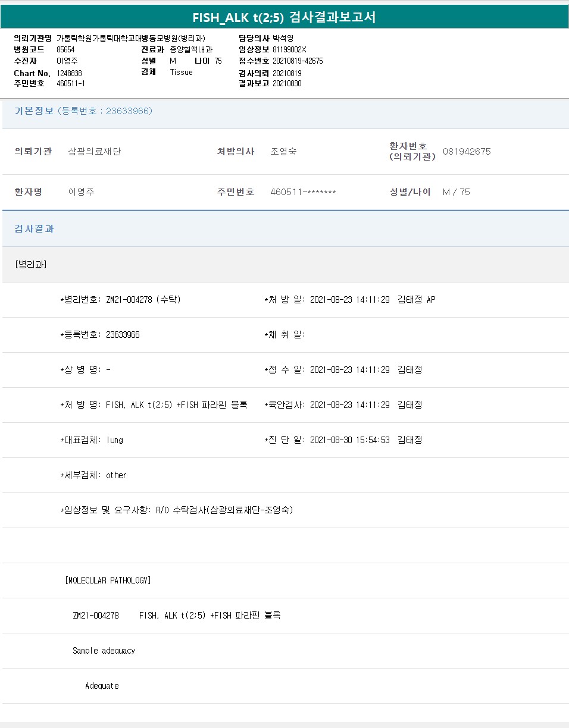The height and width of the screenshot is (728, 569).
Task: Click the *등록번호: 23633966 row
Action: pyautogui.click(x=100, y=334)
